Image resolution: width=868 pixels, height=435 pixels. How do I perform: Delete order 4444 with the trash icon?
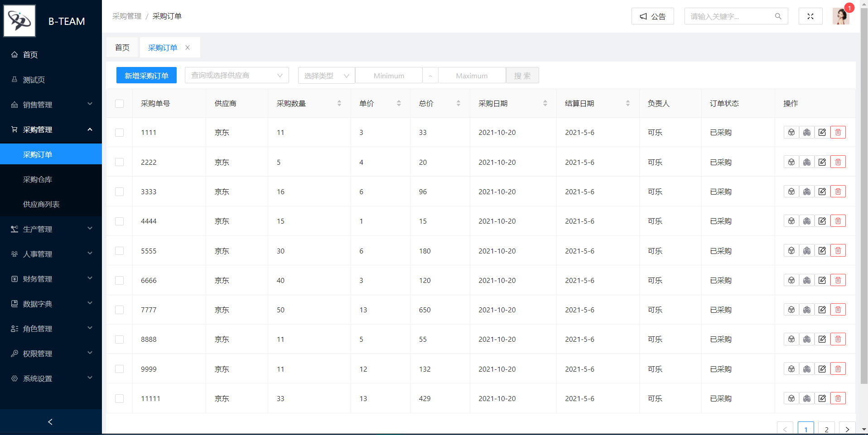(838, 221)
